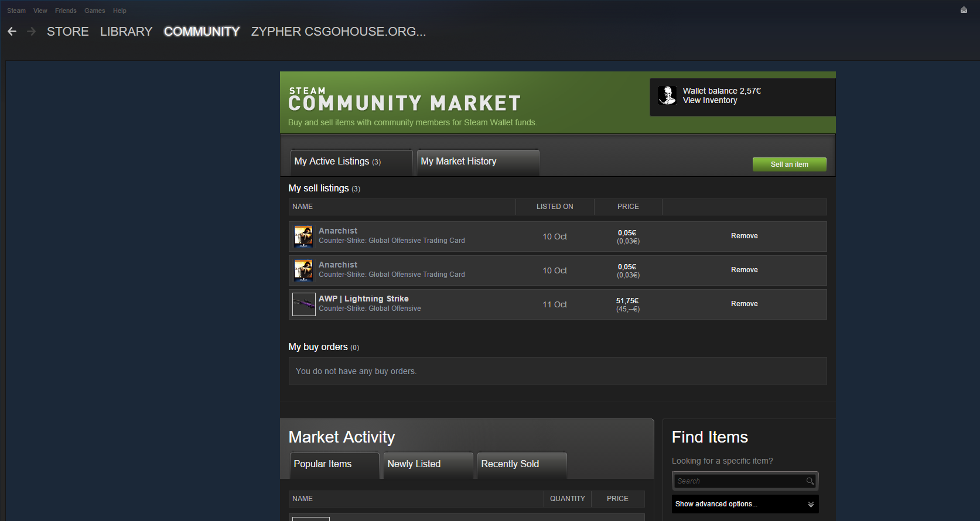This screenshot has width=980, height=521.
Task: Switch to My Market History tab
Action: (478, 162)
